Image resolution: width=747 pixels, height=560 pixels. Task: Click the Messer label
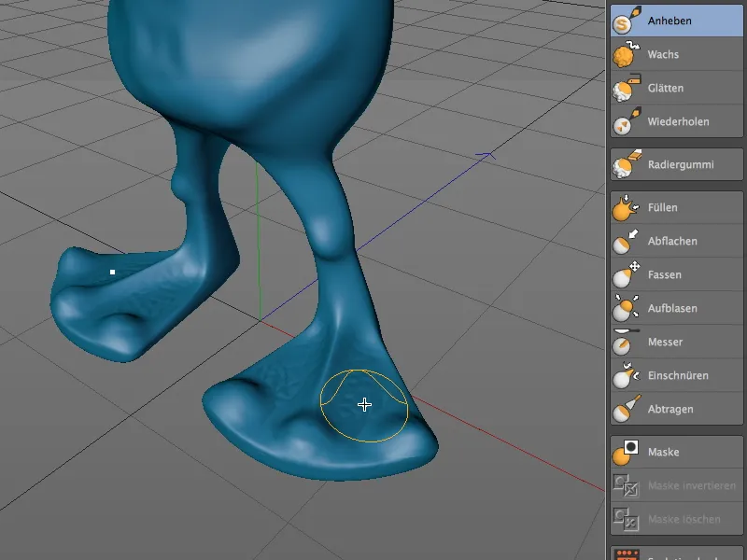pos(665,342)
